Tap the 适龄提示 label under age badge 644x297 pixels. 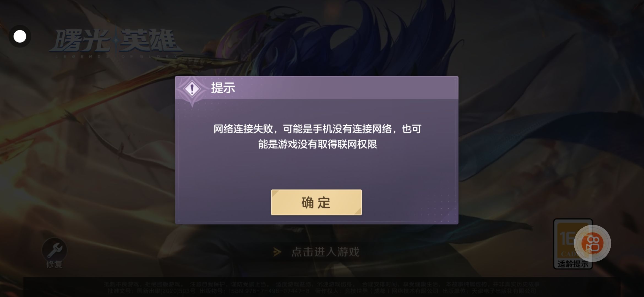pos(573,264)
